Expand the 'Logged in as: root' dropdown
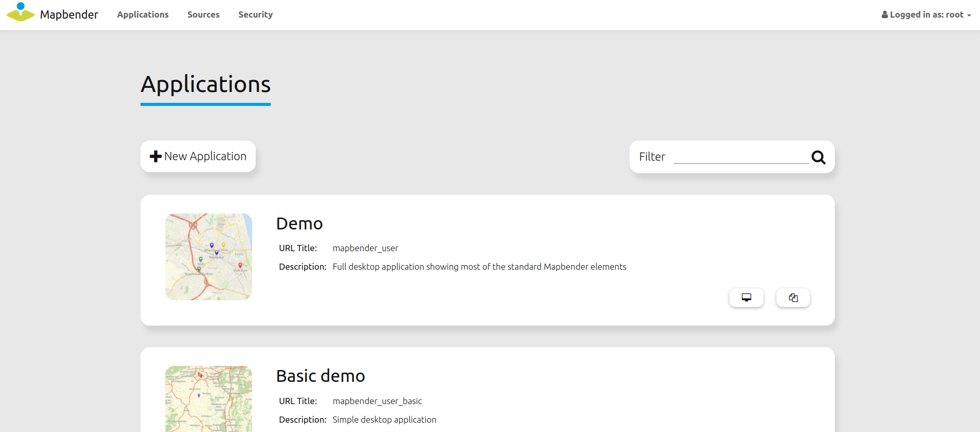The width and height of the screenshot is (980, 432). click(x=926, y=15)
